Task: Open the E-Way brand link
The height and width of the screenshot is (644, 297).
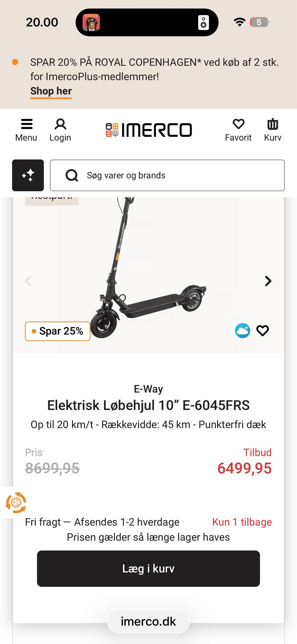Action: point(148,389)
